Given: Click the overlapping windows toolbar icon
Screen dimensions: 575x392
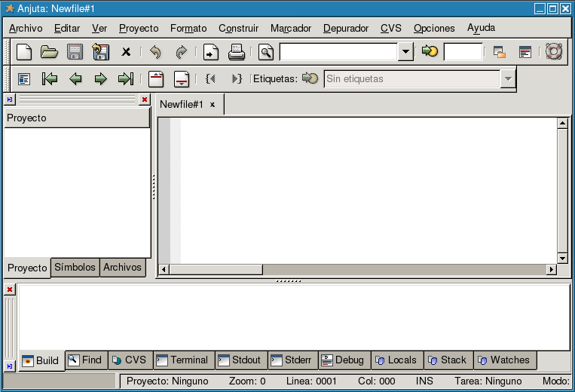Looking at the screenshot, I should tap(500, 52).
